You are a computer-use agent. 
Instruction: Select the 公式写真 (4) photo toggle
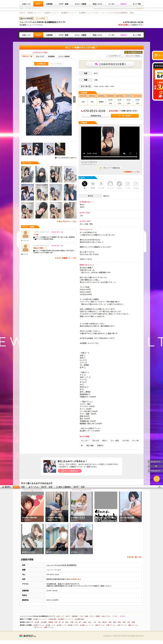[x=41, y=64]
